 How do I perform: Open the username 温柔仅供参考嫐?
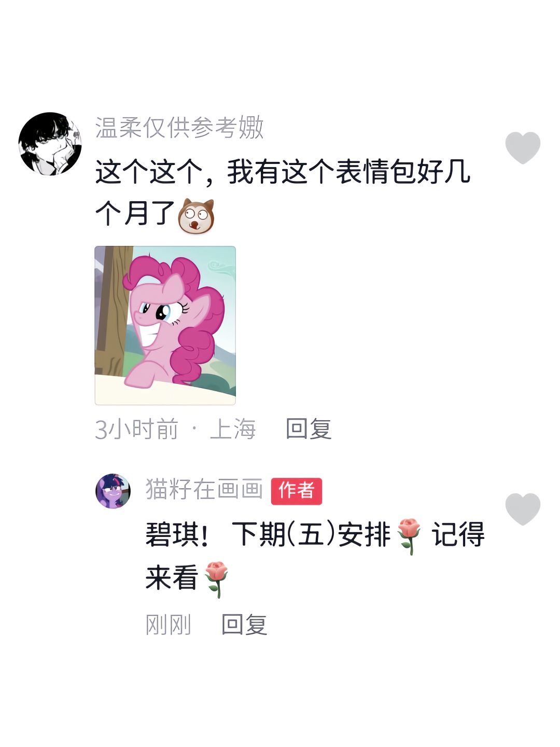179,127
